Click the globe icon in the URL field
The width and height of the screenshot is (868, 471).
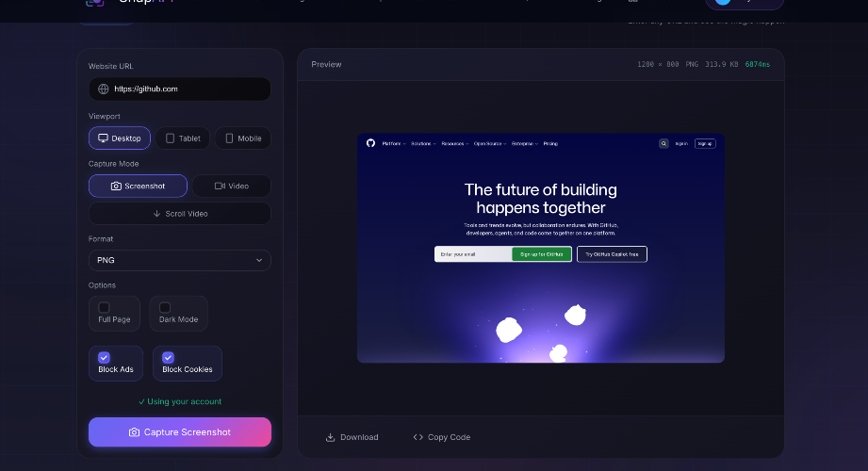coord(104,89)
